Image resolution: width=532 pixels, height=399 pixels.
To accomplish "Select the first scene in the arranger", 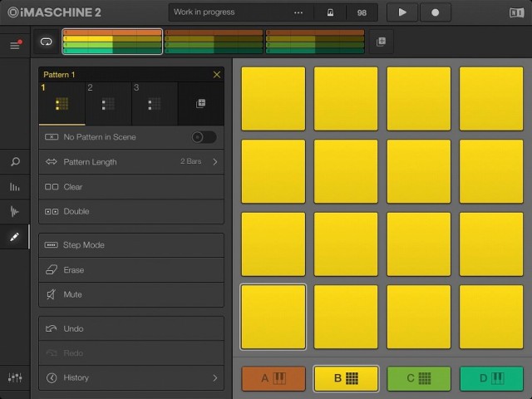I will pyautogui.click(x=112, y=42).
